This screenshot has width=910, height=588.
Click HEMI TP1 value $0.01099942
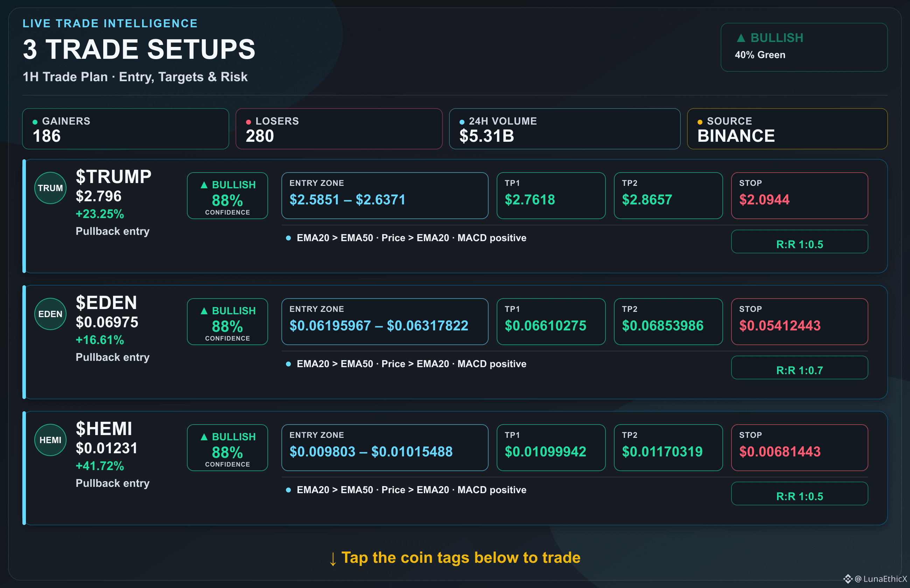coord(545,452)
